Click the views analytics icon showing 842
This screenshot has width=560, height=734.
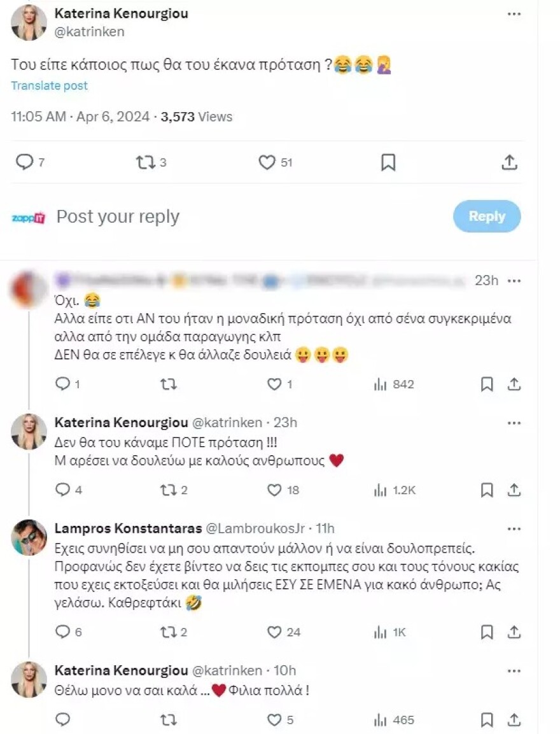(x=381, y=384)
